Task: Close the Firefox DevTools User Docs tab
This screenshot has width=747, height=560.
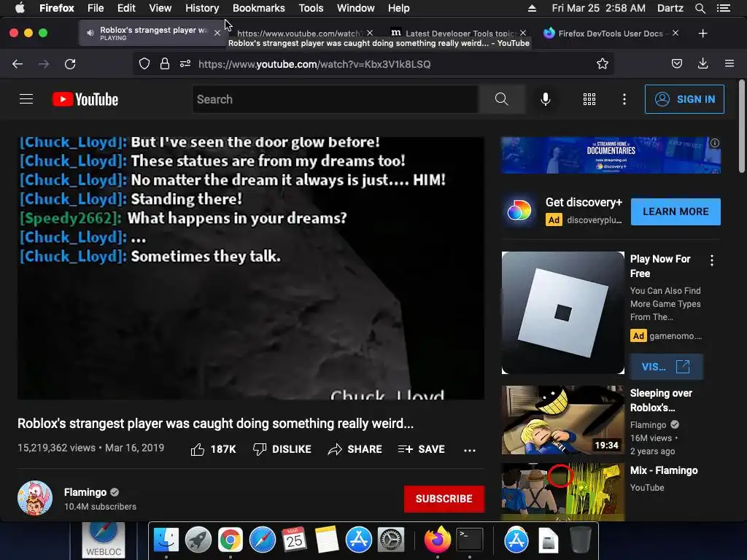Action: 675,34
